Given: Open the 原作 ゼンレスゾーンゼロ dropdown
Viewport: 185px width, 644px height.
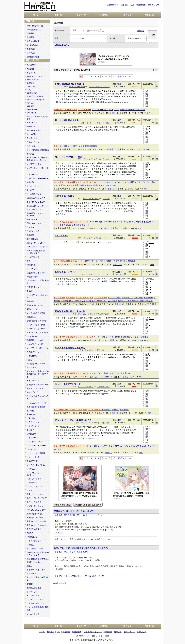Looking at the screenshot, I should pos(89,39).
